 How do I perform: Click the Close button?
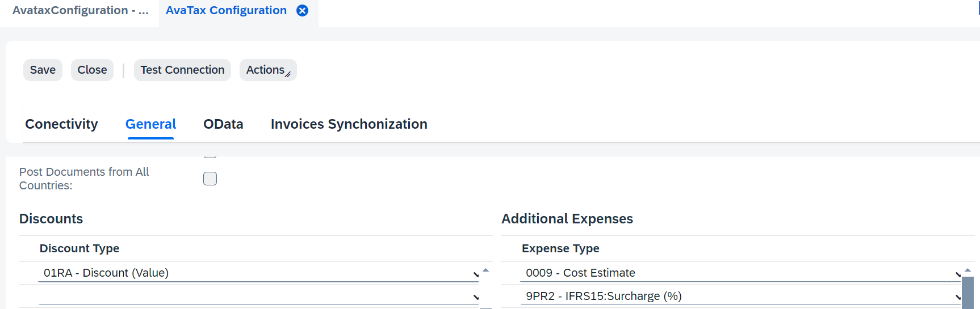92,70
